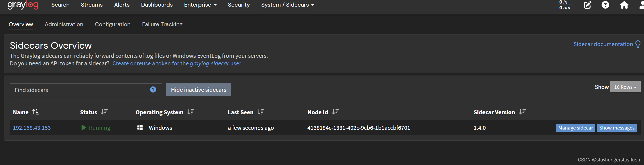Click the search help icon in Find sidecars

(153, 89)
